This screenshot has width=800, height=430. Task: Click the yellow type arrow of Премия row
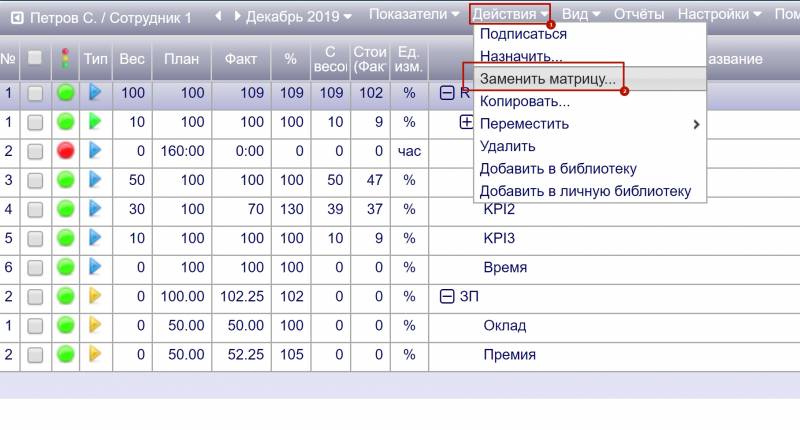click(x=95, y=354)
